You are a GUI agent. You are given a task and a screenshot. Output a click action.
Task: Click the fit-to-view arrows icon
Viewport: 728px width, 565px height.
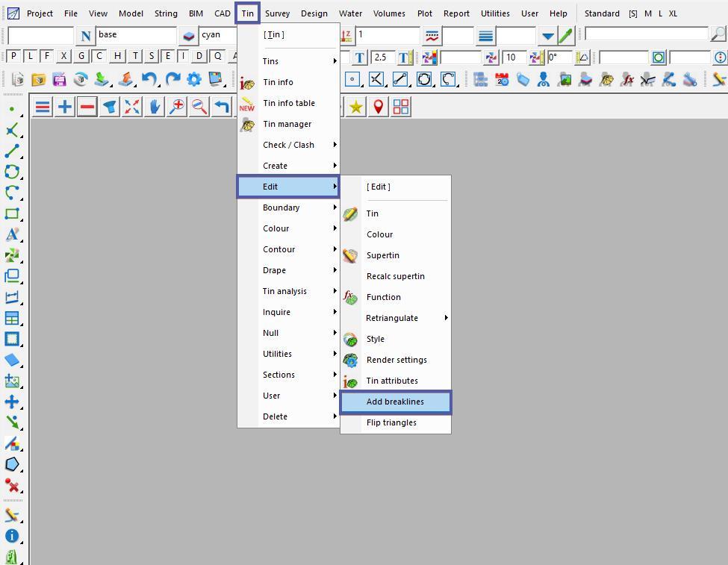(x=132, y=107)
